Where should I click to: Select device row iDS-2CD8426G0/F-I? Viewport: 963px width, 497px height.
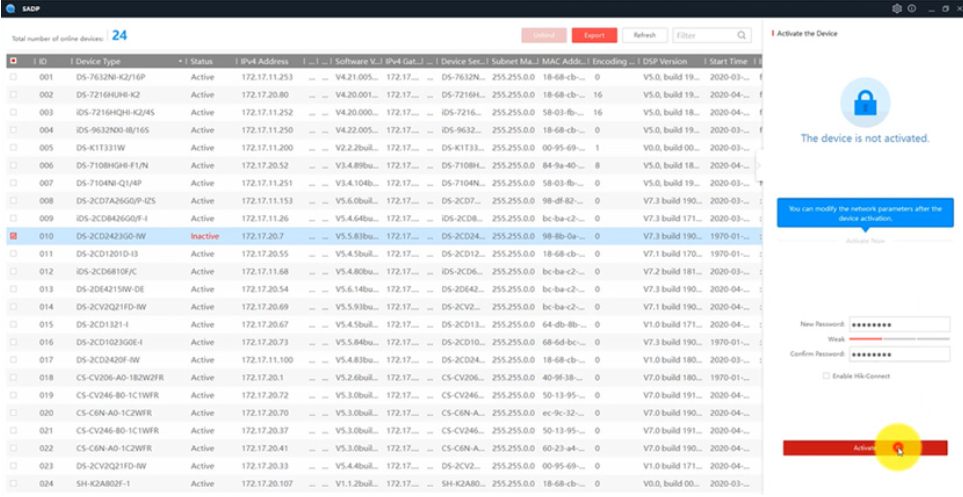click(x=384, y=218)
